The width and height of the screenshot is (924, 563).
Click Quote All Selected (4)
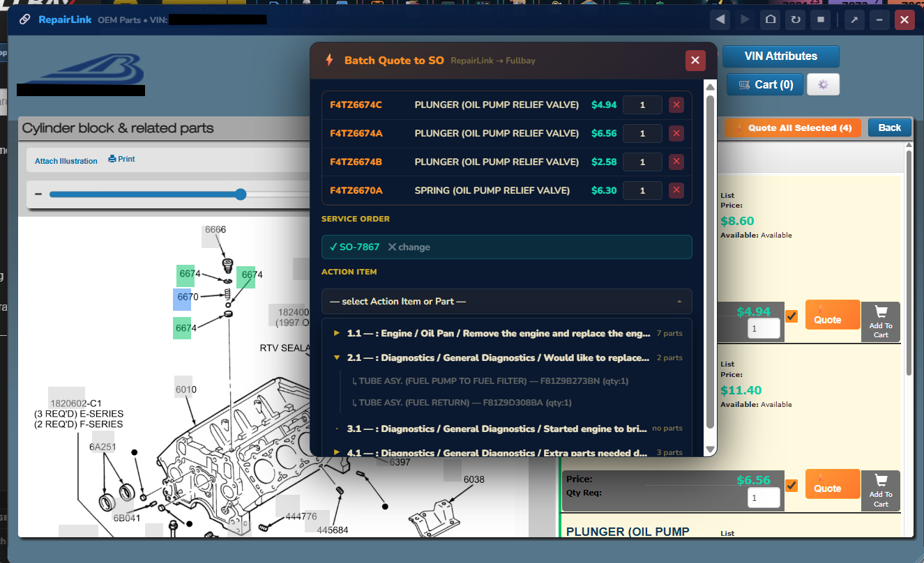(793, 128)
